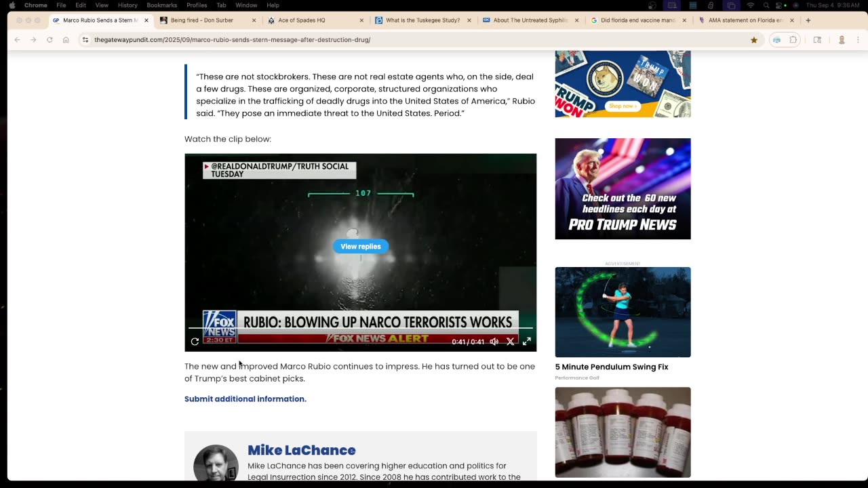View site information icon in address bar

tap(85, 40)
